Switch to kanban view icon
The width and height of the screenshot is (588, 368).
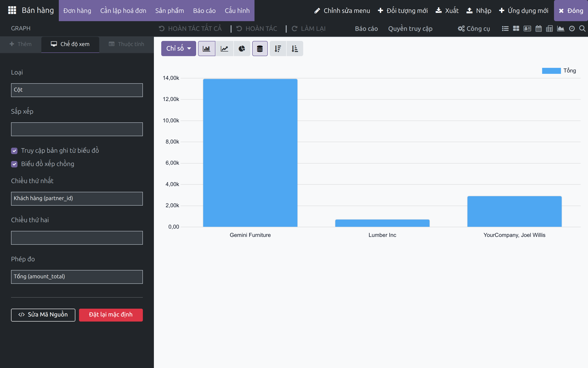516,29
